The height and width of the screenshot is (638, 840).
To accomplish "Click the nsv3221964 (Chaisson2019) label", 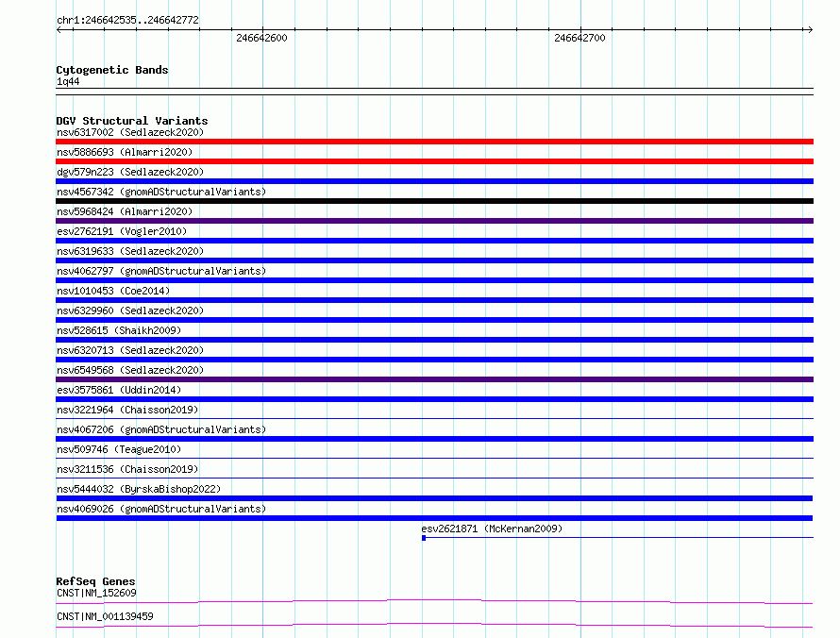I will [127, 410].
